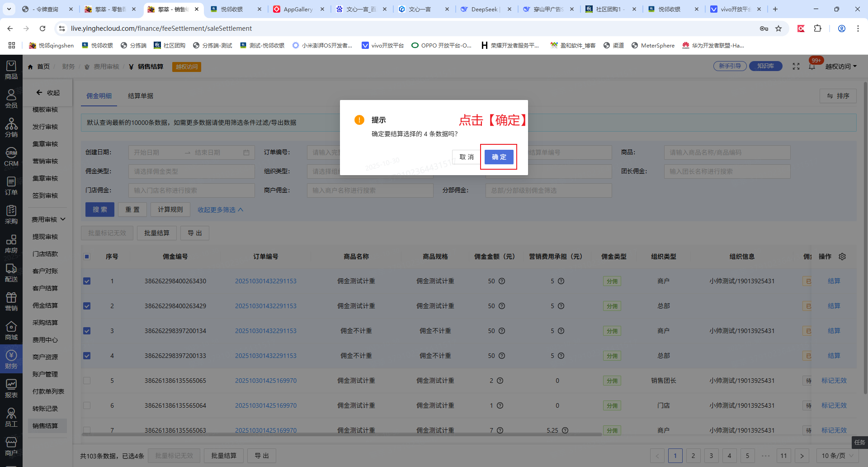
Task: Toggle the select-all checkbox in table header
Action: point(87,257)
